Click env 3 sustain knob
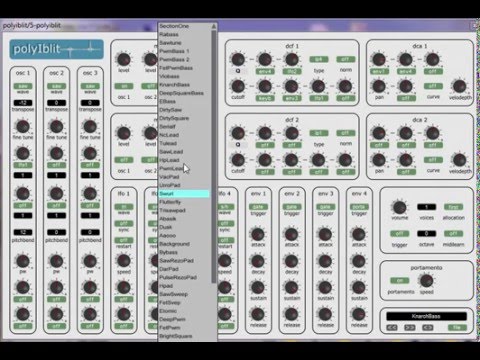Viewport: 480px width, 360px height. 325,287
